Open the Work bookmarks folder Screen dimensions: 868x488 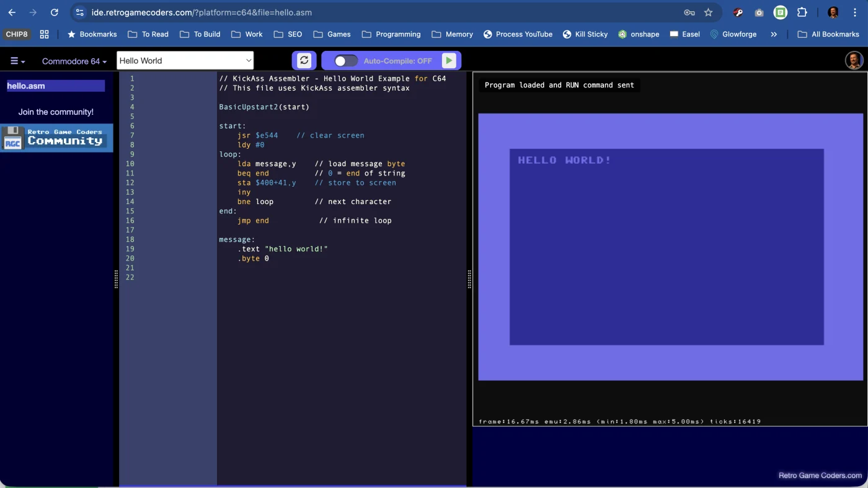click(x=247, y=34)
